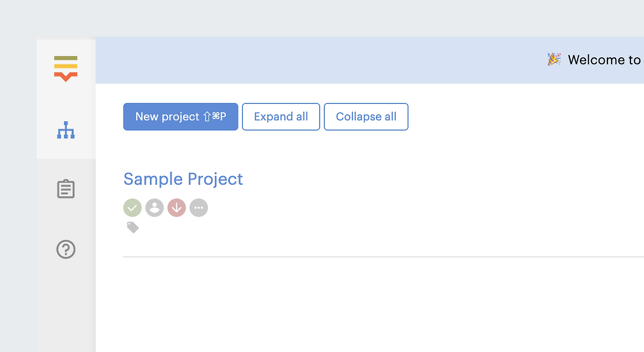644x352 pixels.
Task: Click the assignee person icon on Sample Project
Action: pos(154,207)
